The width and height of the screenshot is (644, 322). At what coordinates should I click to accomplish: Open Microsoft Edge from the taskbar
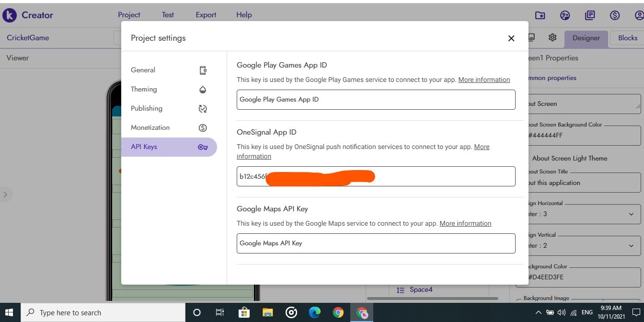tap(315, 313)
